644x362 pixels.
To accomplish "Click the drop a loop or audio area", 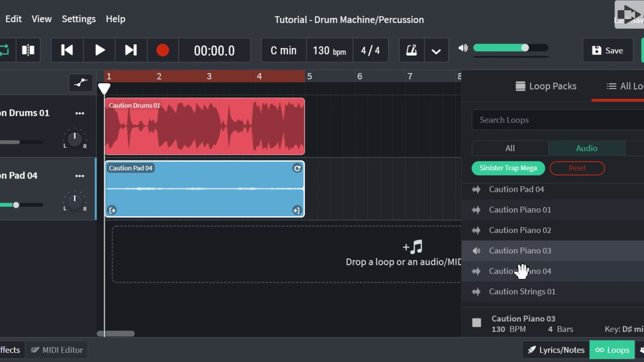I will point(287,254).
